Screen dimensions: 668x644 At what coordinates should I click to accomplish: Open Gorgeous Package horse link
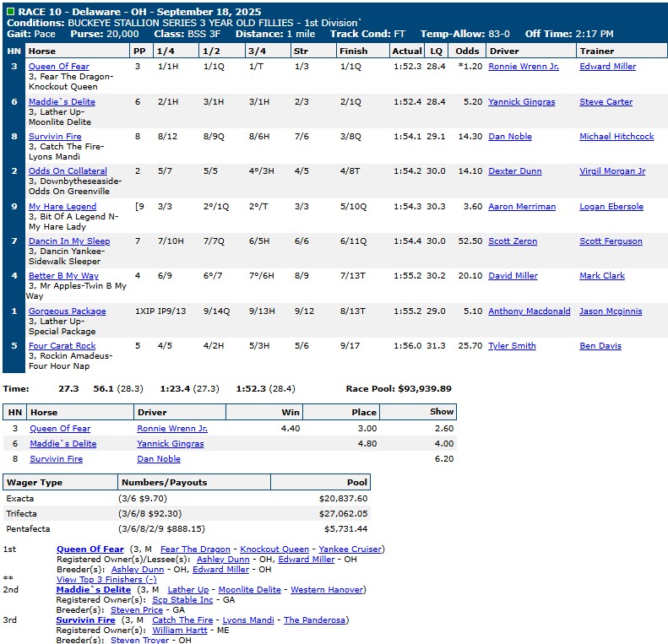coord(68,311)
